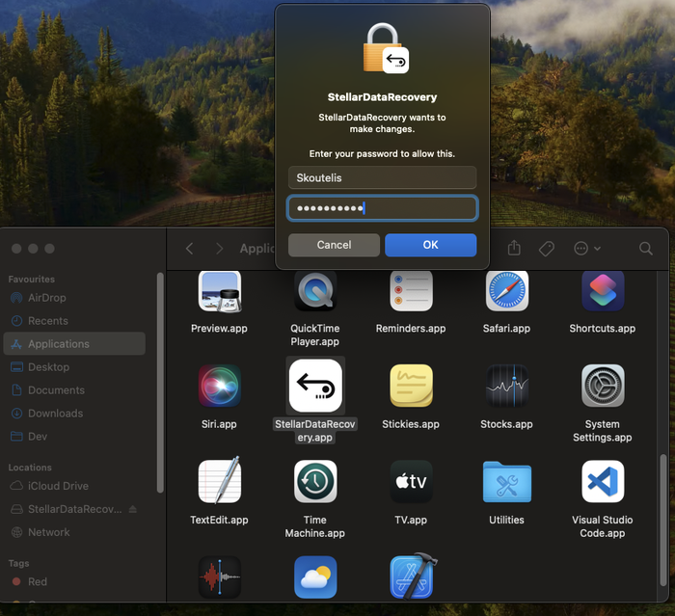This screenshot has height=616, width=675.
Task: Click Cancel in the password dialog
Action: (334, 245)
